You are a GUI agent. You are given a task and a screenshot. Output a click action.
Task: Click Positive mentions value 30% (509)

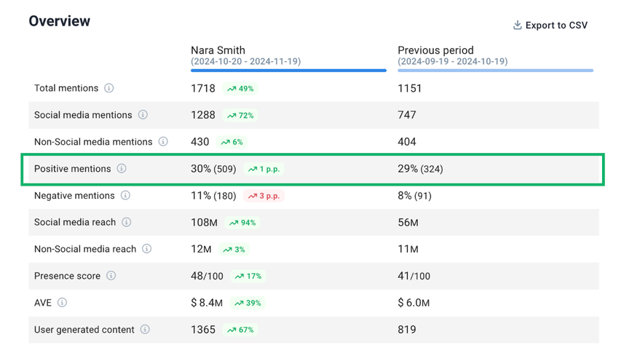213,169
